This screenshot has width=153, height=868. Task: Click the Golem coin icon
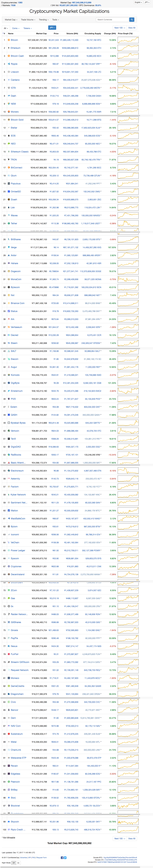(x=9, y=407)
